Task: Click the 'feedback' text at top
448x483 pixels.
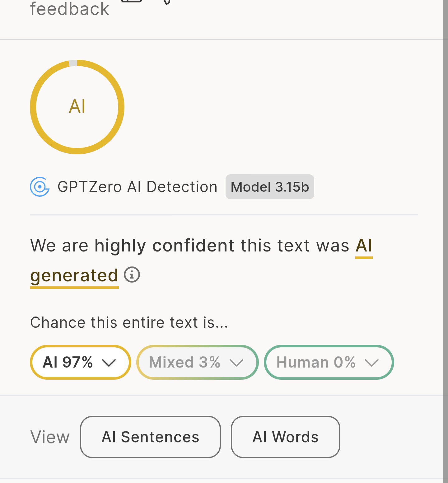Action: point(69,9)
